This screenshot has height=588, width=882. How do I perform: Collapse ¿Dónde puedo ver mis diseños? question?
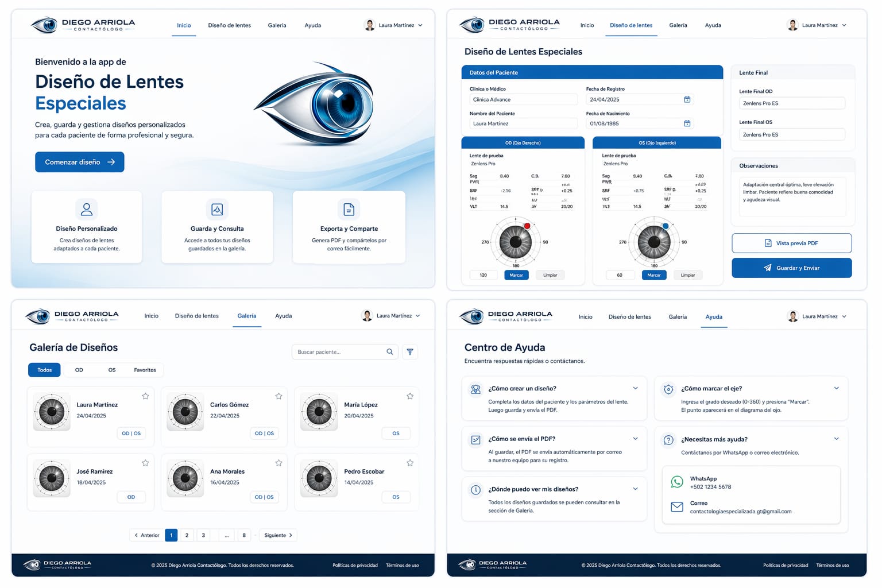coord(635,489)
